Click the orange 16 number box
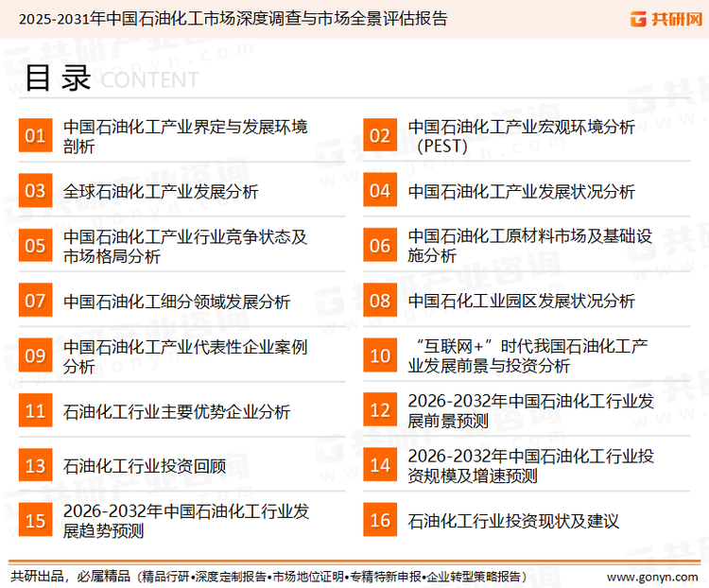The height and width of the screenshot is (588, 709). click(x=380, y=520)
